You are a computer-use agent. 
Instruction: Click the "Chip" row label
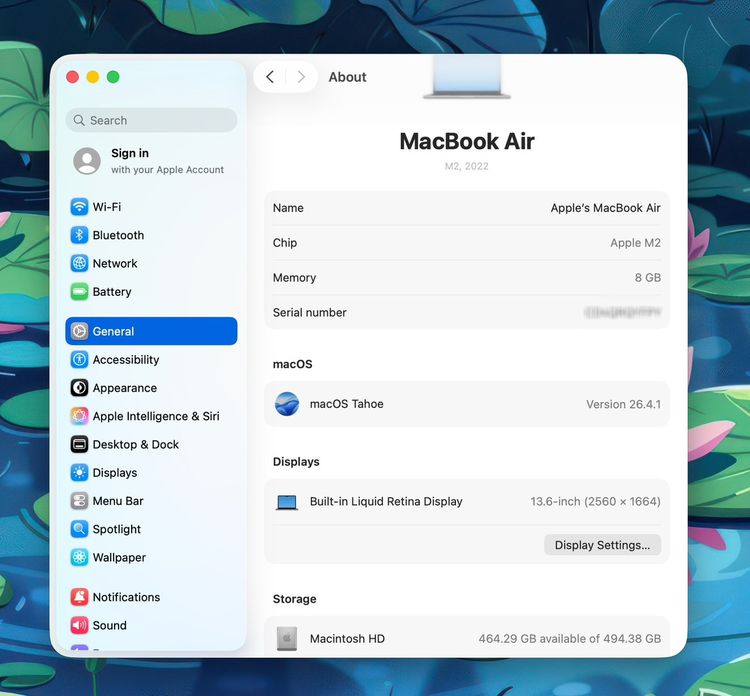pos(285,243)
